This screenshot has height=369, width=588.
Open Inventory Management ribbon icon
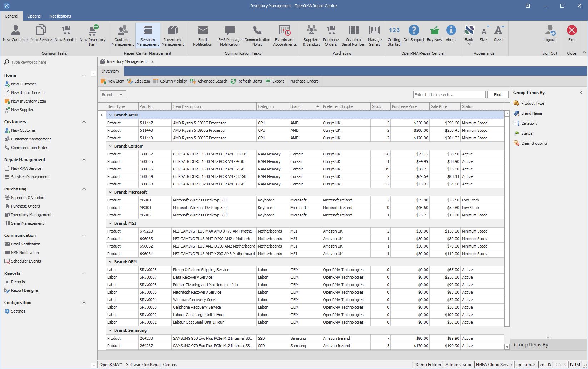173,35
